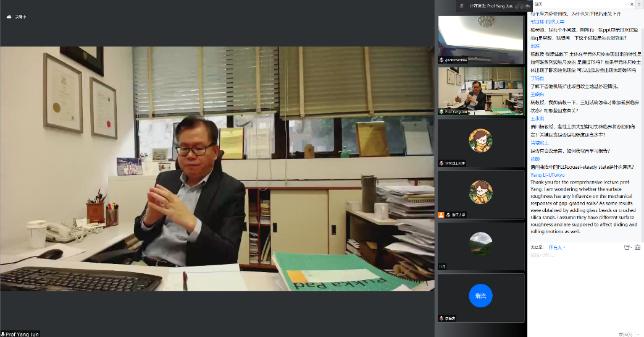
Task: Open the send button options arrow
Action: tap(638, 333)
